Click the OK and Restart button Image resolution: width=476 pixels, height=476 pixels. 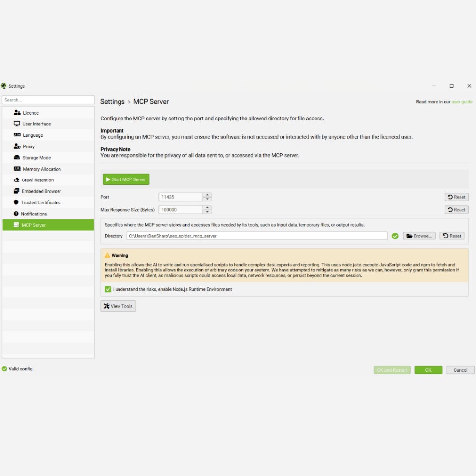392,370
